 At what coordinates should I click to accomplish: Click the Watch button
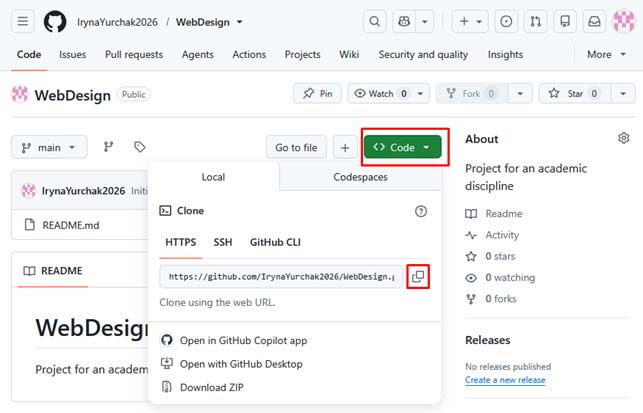click(x=381, y=94)
